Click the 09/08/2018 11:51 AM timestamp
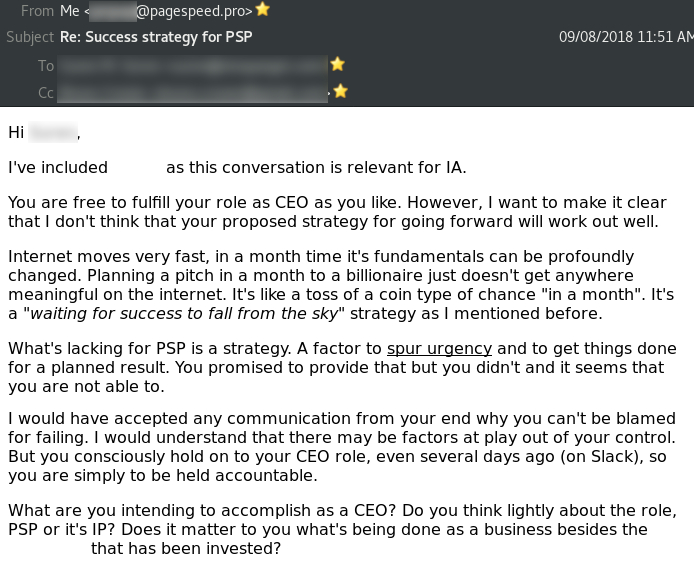This screenshot has width=694, height=569. 626,37
